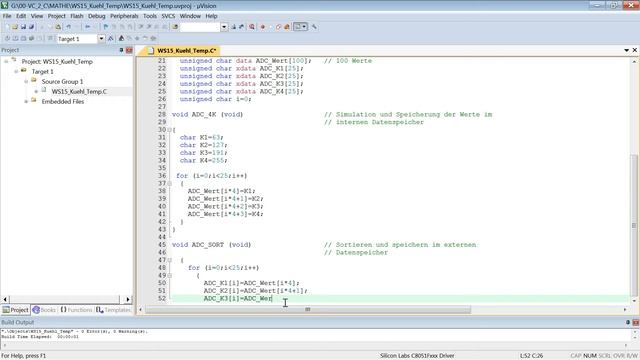This screenshot has height=360, width=640.
Task: Click the Manage Project Items icon
Action: [x=121, y=38]
